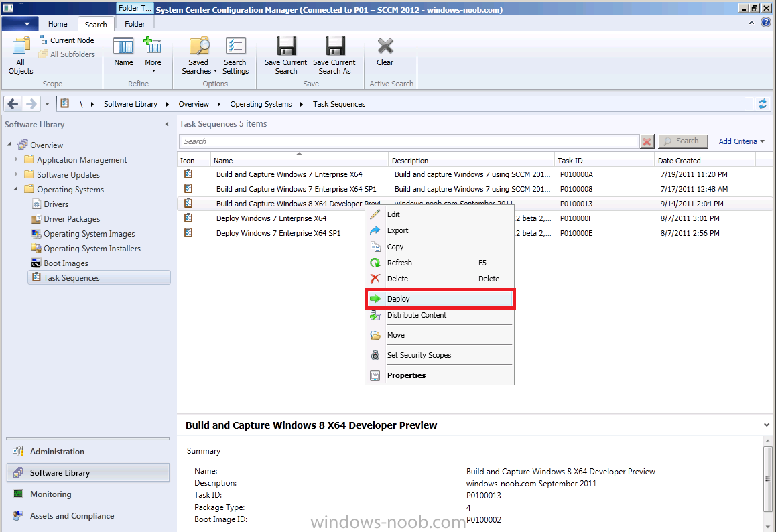Select Drivers in the tree
Viewport: 776px width, 532px height.
tap(56, 204)
